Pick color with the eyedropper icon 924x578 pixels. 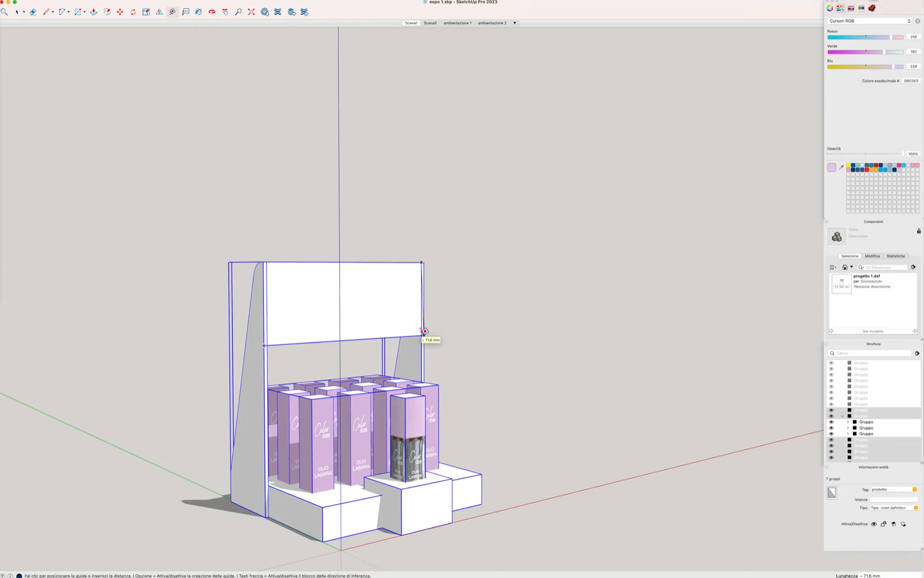point(841,167)
